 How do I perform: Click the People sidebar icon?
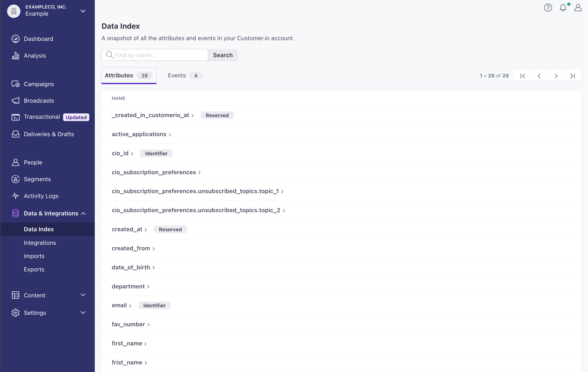point(15,162)
